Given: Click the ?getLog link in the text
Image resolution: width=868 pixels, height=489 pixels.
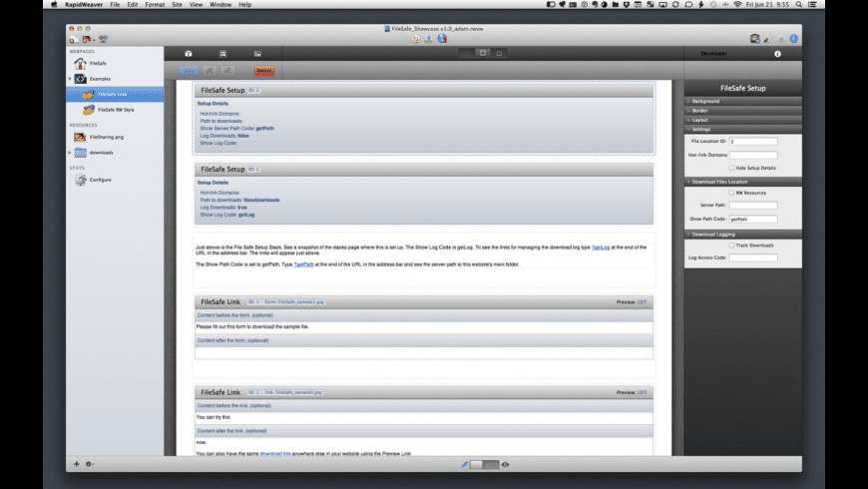Looking at the screenshot, I should pyautogui.click(x=601, y=247).
